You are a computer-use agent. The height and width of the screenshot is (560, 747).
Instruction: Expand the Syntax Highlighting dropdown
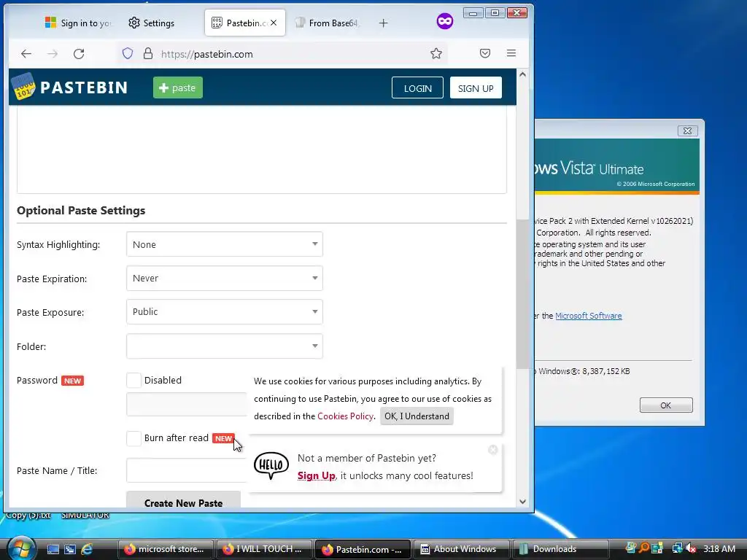point(225,244)
